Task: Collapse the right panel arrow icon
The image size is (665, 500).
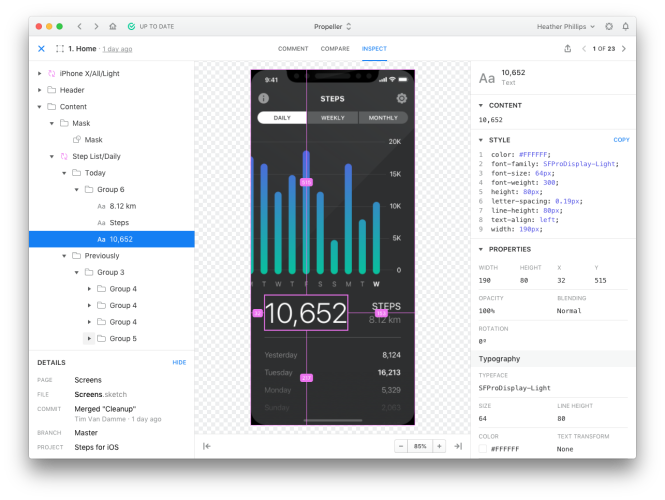Action: coord(458,446)
